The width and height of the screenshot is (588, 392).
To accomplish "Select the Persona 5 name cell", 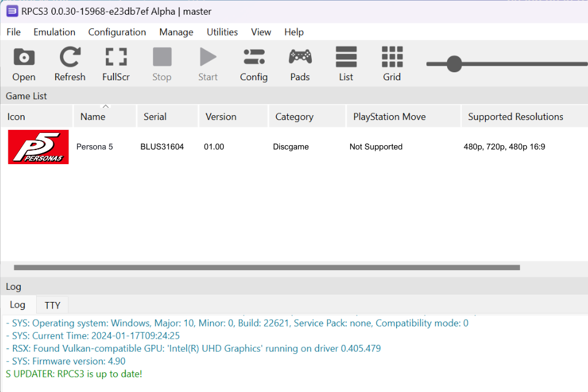I will coord(94,146).
